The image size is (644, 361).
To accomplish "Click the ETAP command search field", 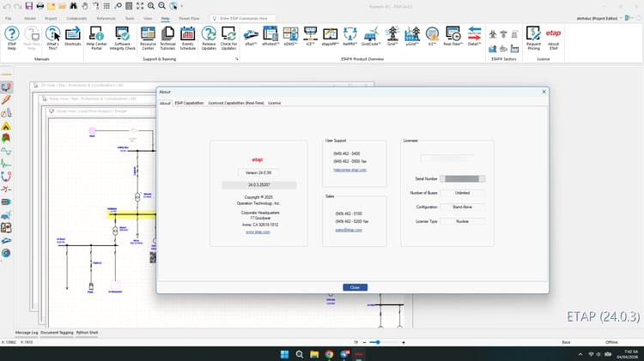I will coord(243,19).
